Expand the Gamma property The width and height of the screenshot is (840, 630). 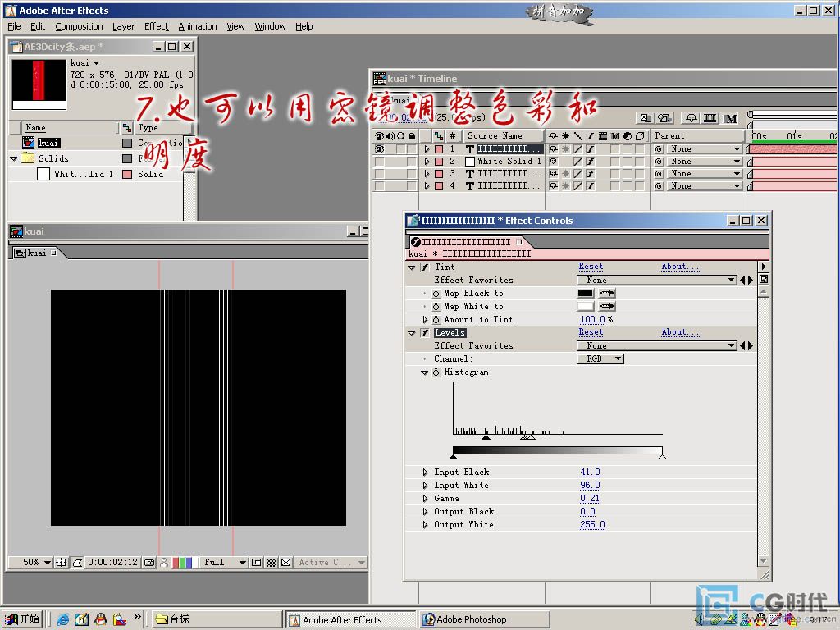tap(426, 499)
